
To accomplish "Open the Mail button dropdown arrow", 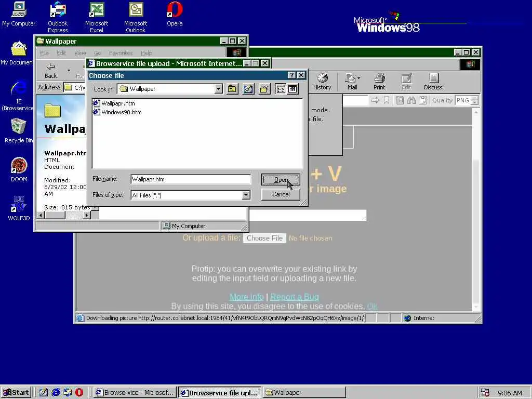I will tap(359, 78).
